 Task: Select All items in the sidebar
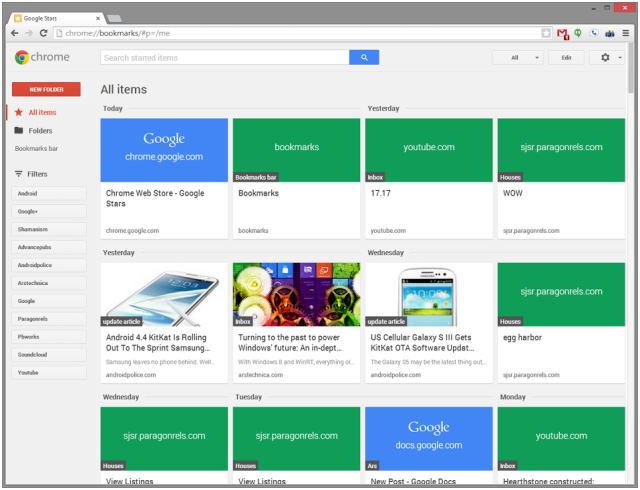(42, 112)
